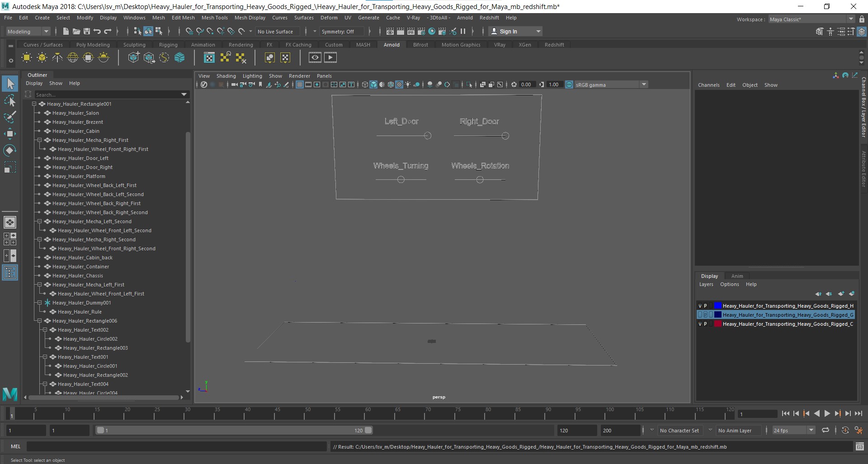Create an Arnold volume with the teal cube icon
The width and height of the screenshot is (868, 464).
pos(179,57)
